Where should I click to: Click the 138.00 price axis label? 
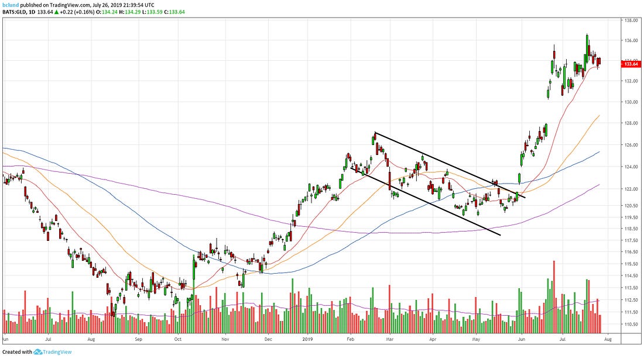631,20
